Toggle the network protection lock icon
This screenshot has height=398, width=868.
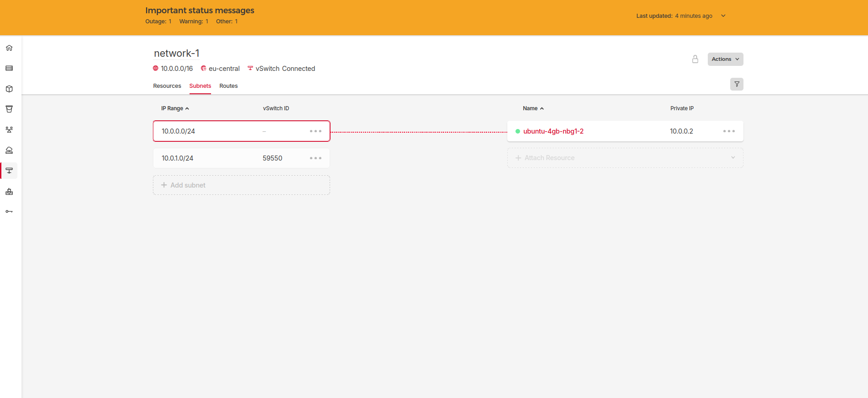pos(695,59)
